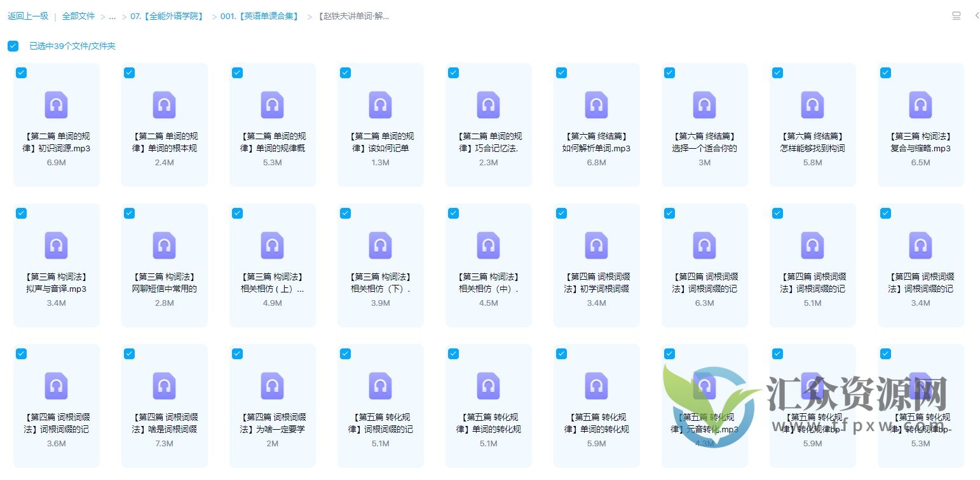
Task: Click the audio icon of 选择一个适合你的 (3M)
Action: click(704, 105)
